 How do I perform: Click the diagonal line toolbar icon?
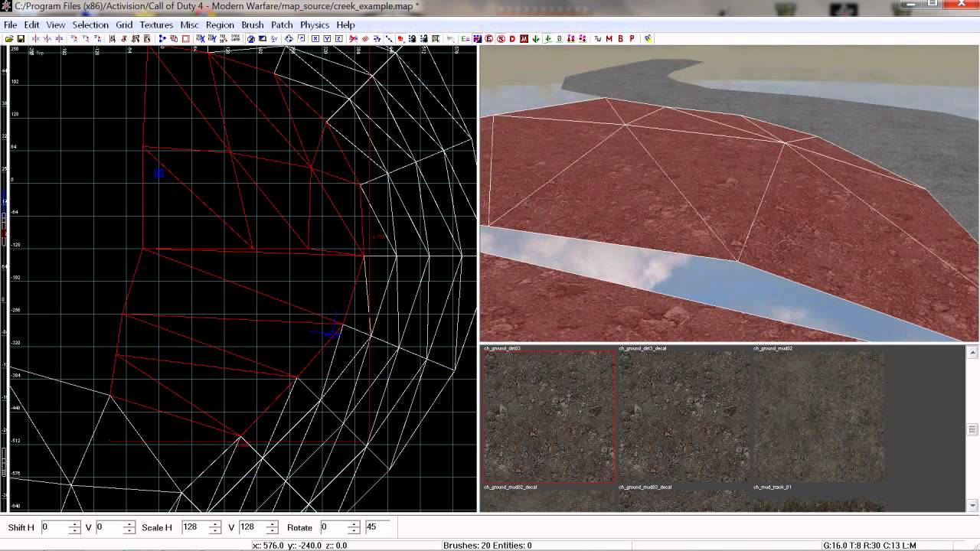coord(389,38)
